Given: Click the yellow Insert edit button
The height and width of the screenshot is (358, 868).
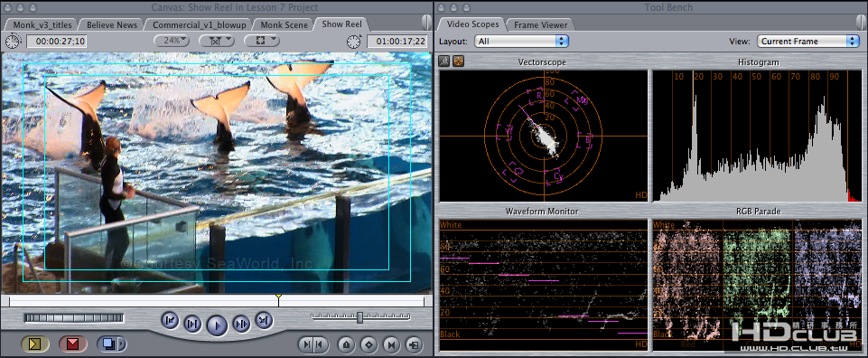Looking at the screenshot, I should (x=35, y=344).
